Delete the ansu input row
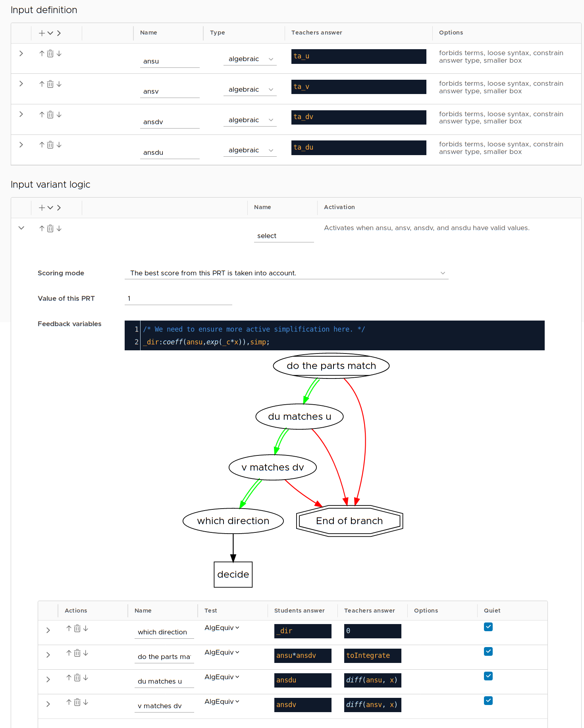 coord(50,54)
